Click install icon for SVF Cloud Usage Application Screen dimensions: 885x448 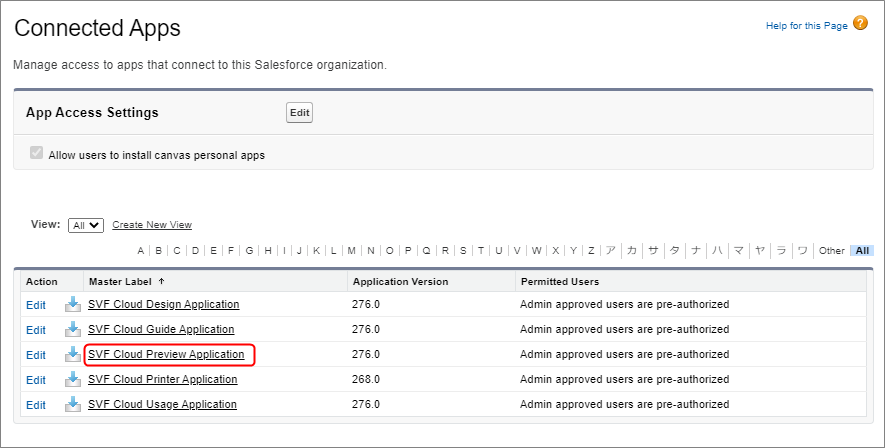(x=73, y=405)
